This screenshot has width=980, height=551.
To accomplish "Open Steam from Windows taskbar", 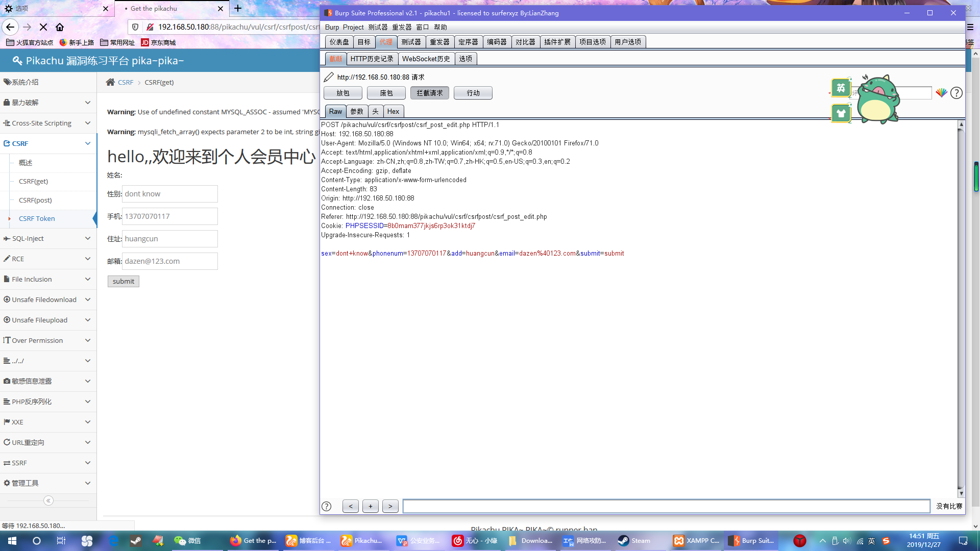I will tap(634, 541).
